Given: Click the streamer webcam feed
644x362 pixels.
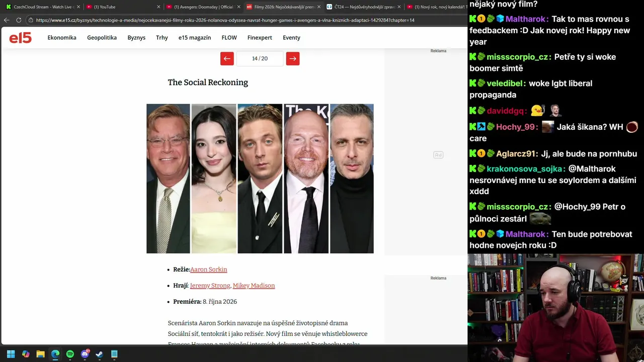Looking at the screenshot, I should pos(555,308).
